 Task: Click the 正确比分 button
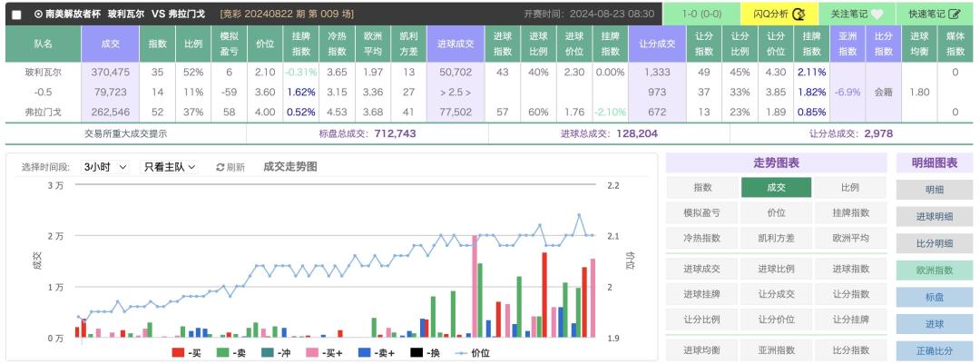[935, 351]
